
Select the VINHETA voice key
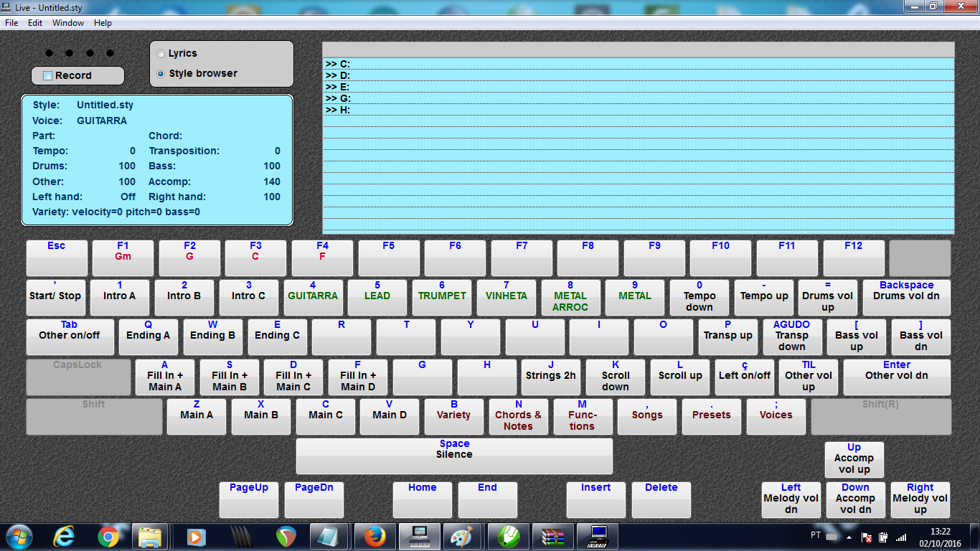507,298
